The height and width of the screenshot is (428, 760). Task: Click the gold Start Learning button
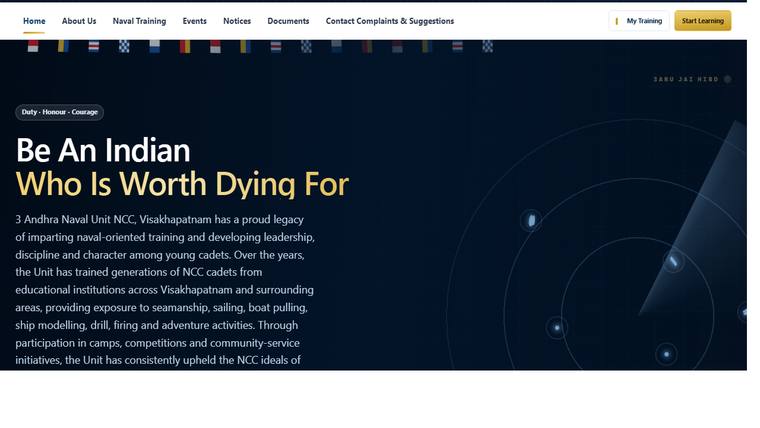pos(702,21)
